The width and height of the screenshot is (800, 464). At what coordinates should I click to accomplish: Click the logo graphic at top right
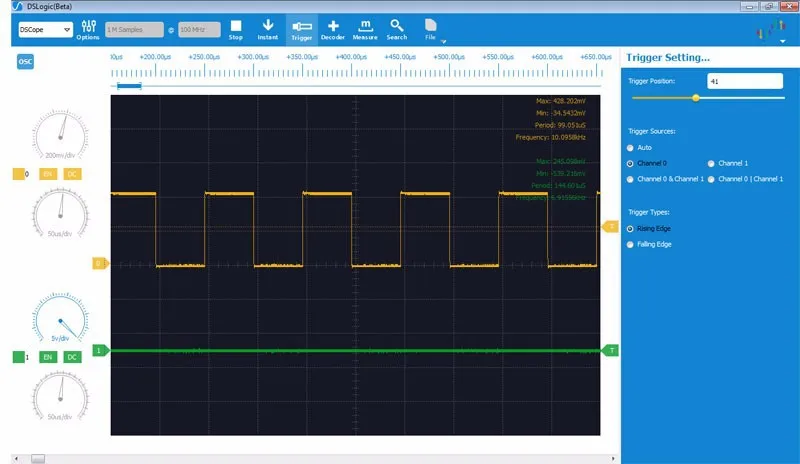tap(771, 29)
